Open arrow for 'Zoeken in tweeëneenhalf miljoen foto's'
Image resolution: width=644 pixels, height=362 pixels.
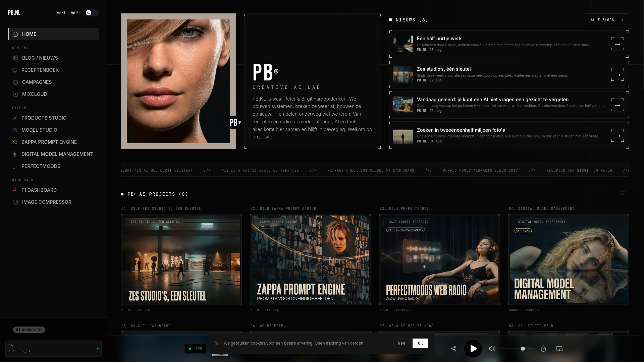point(618,135)
